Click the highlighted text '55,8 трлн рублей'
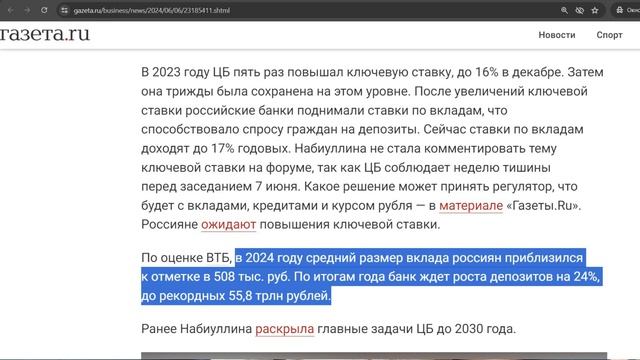The width and height of the screenshot is (640, 360). tap(278, 296)
